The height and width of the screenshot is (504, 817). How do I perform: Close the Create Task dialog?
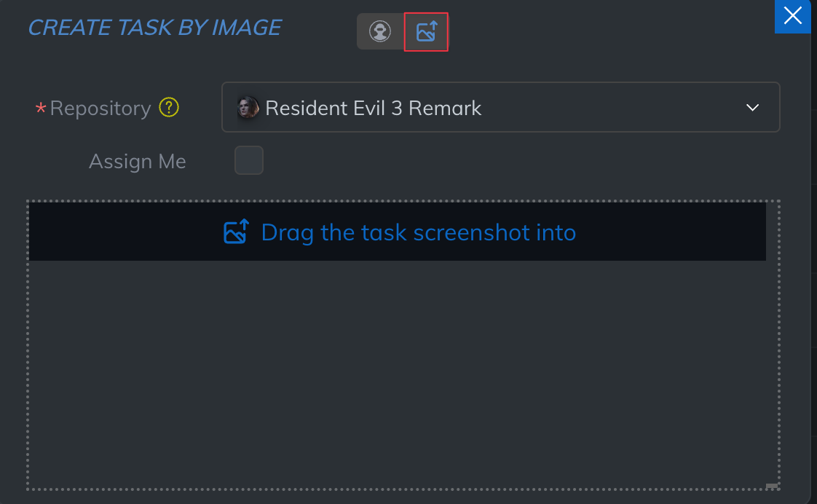(x=792, y=15)
